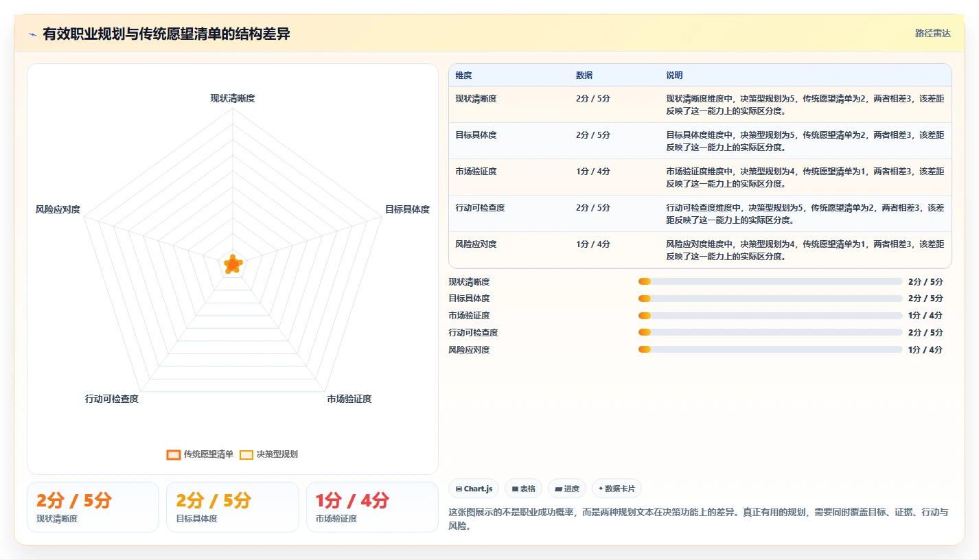The image size is (979, 560).
Task: Click the 目标具体度 radar axis label
Action: (407, 209)
